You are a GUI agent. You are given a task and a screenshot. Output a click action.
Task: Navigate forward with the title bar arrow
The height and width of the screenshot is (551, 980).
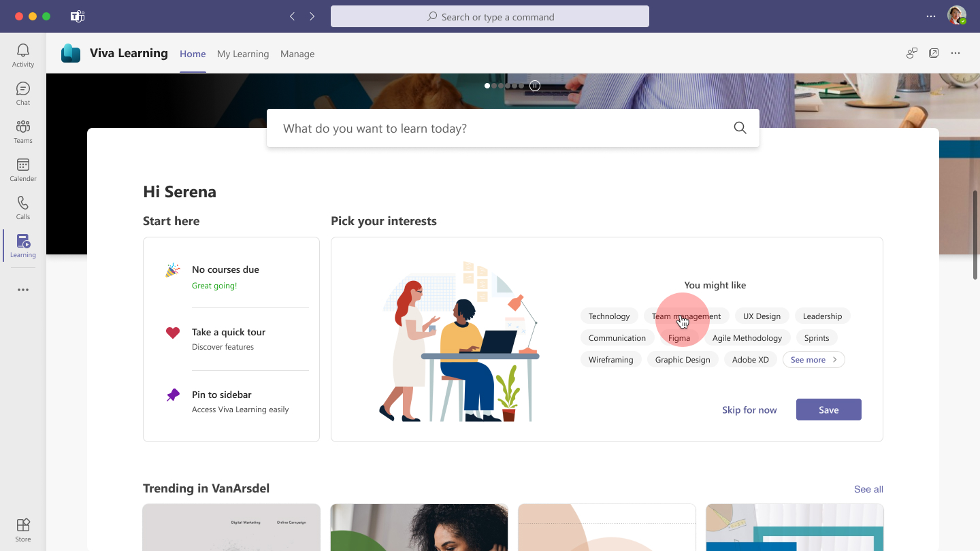[x=312, y=16]
